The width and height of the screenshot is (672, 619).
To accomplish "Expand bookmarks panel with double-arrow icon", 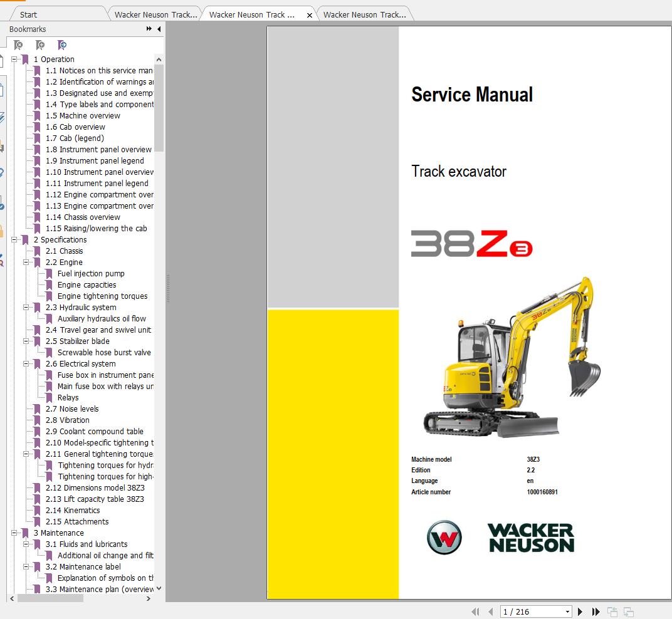I will 149,29.
